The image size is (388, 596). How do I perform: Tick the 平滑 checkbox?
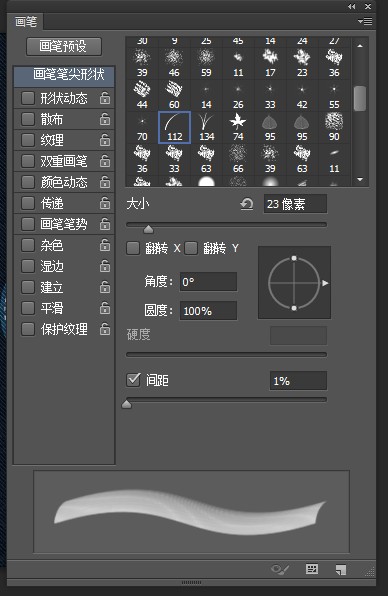(28, 308)
